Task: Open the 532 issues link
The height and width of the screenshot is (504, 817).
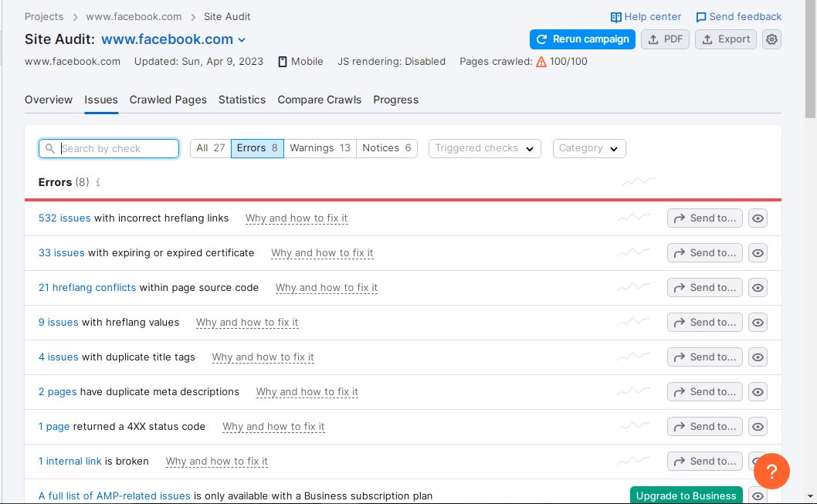Action: pos(64,218)
